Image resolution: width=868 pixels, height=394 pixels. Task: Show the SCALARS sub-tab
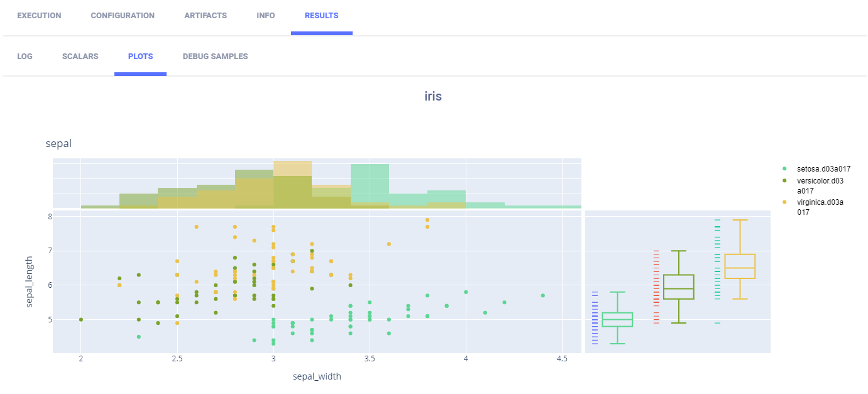pos(80,57)
